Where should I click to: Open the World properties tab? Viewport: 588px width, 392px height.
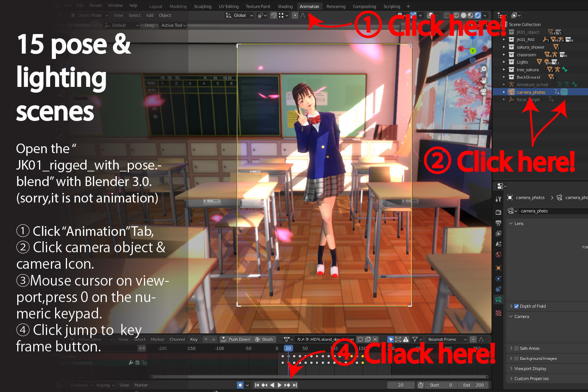[498, 255]
